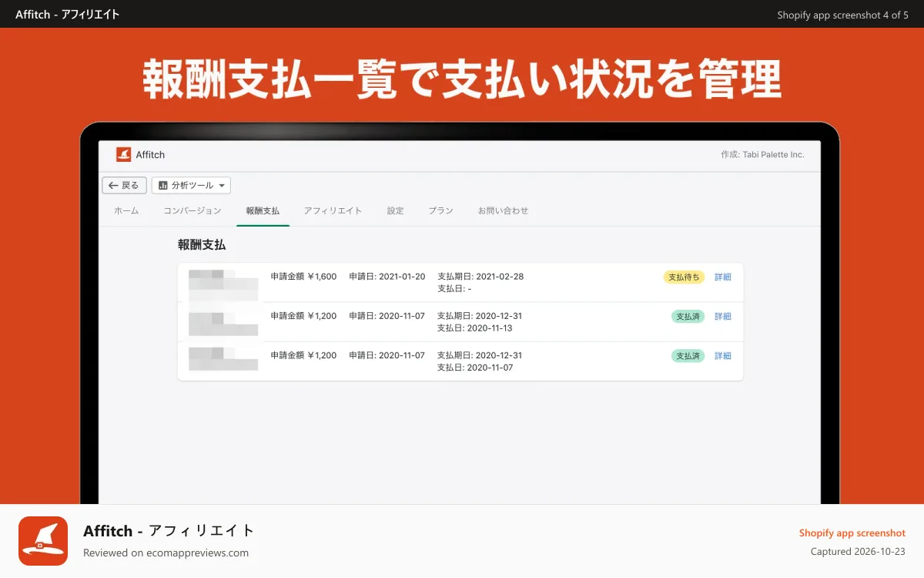Click 支払済 badge for payment paid 2020-11-13
This screenshot has width=924, height=578.
pos(688,316)
